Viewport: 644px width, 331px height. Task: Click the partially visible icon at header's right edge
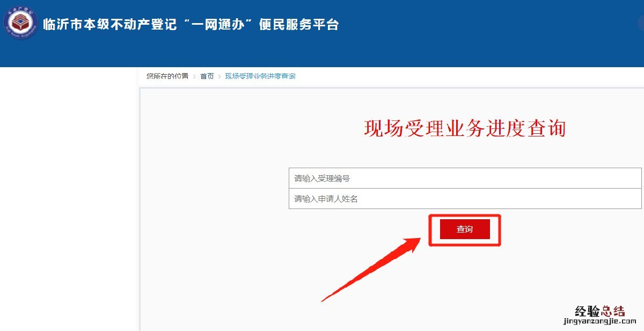tap(641, 23)
